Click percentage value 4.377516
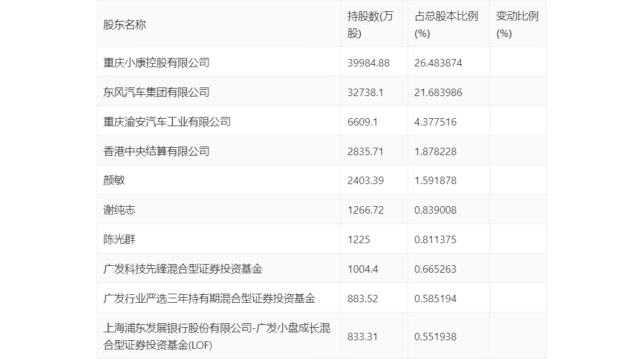Image resolution: width=644 pixels, height=359 pixels. click(436, 122)
